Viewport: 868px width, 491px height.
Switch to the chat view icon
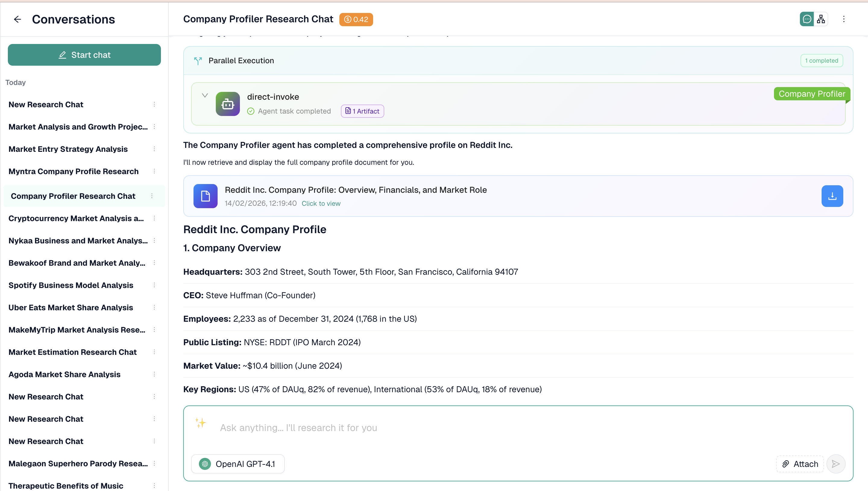pyautogui.click(x=806, y=19)
